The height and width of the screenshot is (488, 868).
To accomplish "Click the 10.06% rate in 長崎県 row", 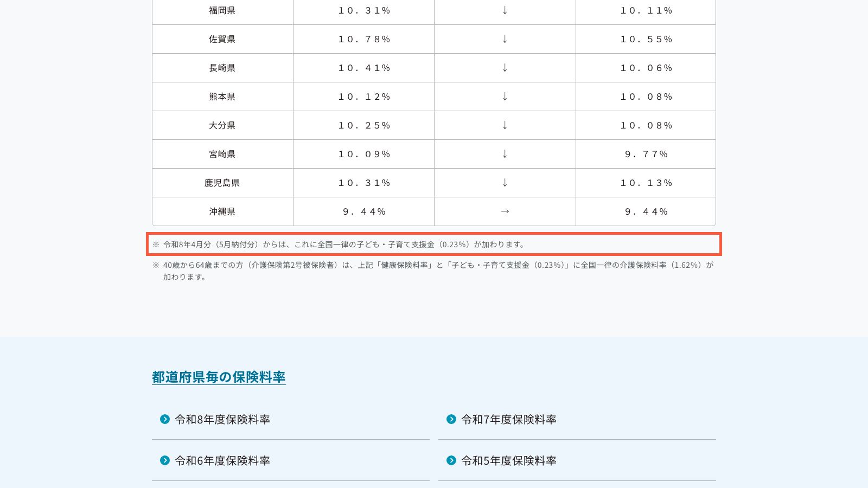I will [646, 68].
